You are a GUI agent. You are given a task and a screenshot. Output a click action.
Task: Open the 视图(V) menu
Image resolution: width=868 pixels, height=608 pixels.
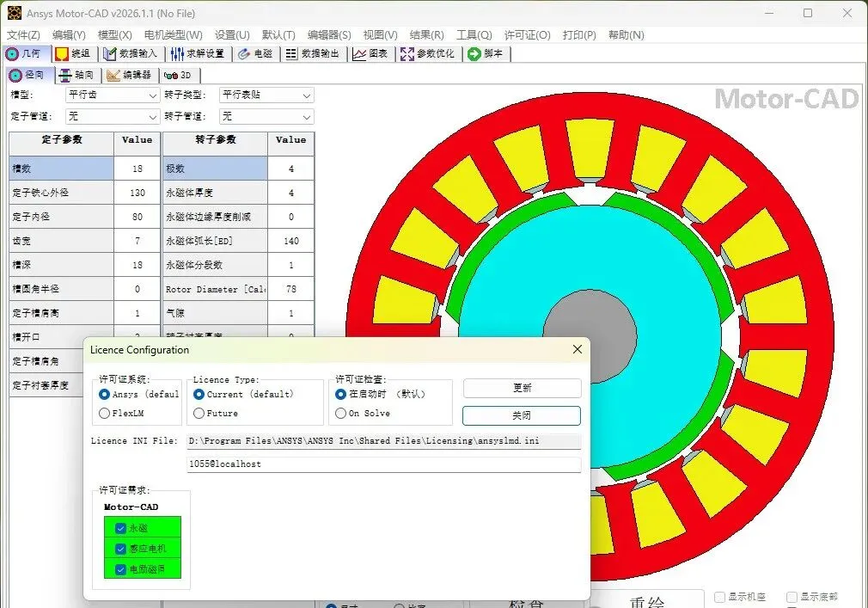click(381, 35)
